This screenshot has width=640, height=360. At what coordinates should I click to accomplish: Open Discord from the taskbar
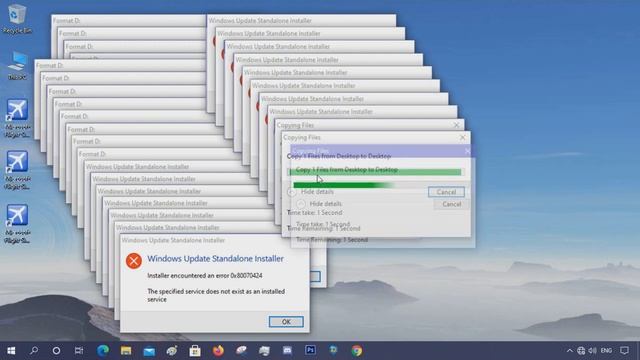[287, 351]
